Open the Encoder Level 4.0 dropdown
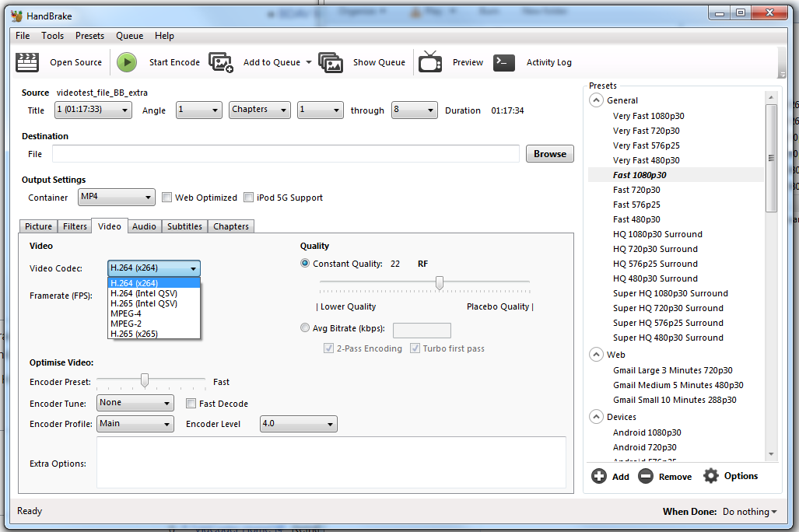 click(x=298, y=423)
